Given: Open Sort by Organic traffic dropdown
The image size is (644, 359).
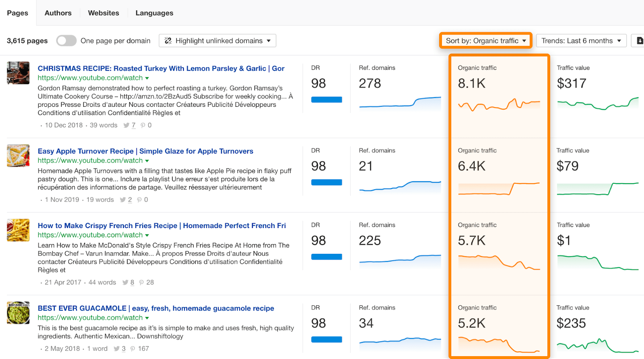Looking at the screenshot, I should [x=485, y=41].
